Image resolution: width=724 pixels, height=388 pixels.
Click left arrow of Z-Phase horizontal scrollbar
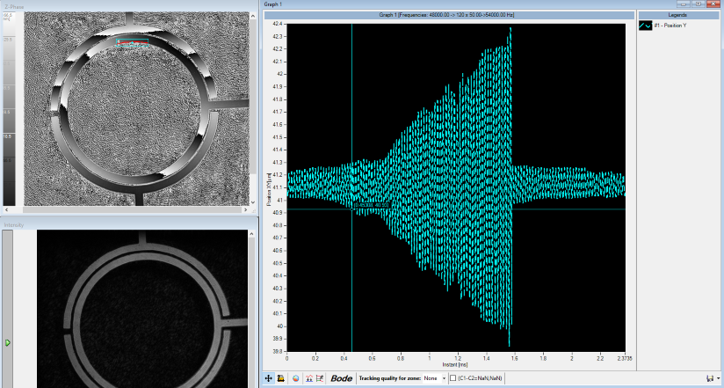tap(6, 210)
